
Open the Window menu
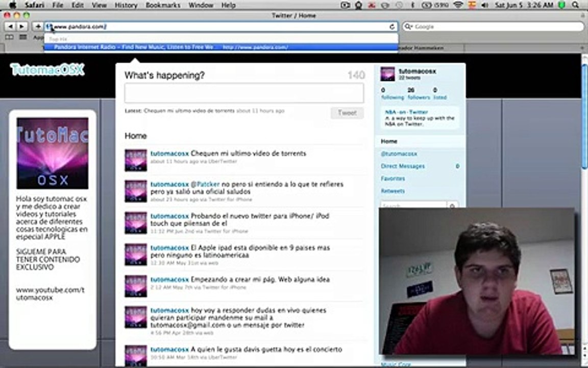(x=201, y=5)
